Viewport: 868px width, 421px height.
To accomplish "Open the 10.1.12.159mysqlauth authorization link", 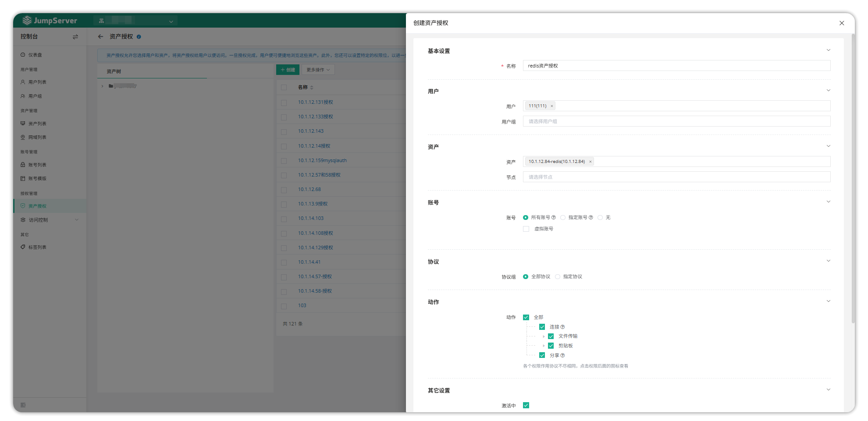I will [x=322, y=160].
